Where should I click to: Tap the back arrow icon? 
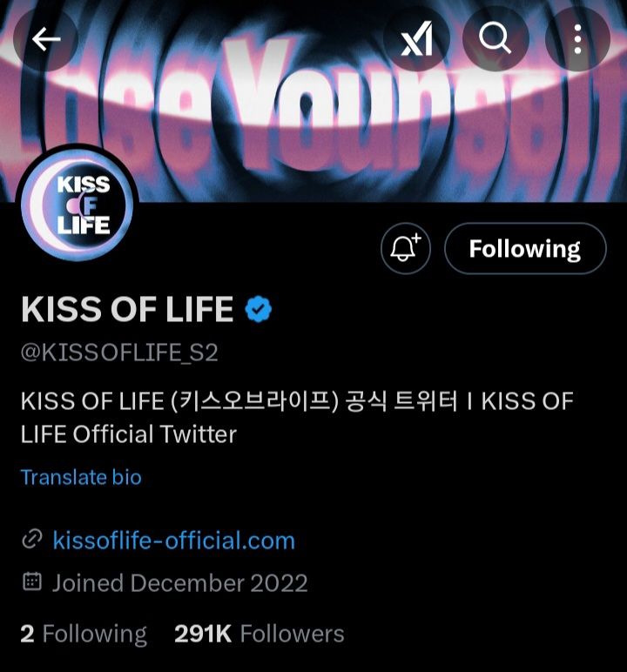(46, 39)
